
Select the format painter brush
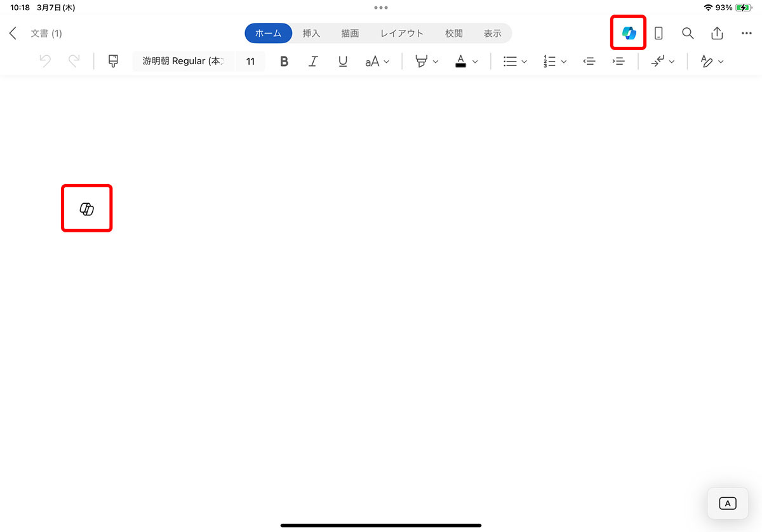click(113, 61)
